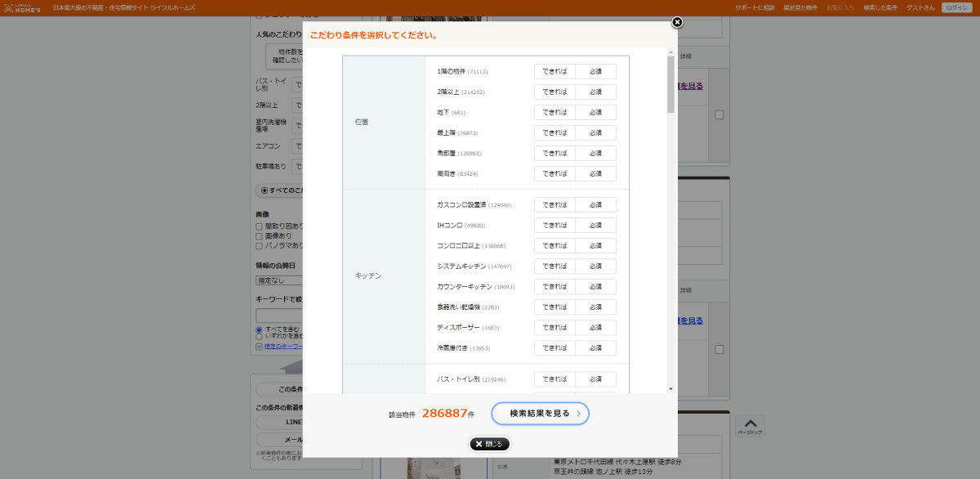Viewport: 980px width, 479px height.
Task: Open the 情報の公開日 dropdown on background page
Action: [279, 280]
